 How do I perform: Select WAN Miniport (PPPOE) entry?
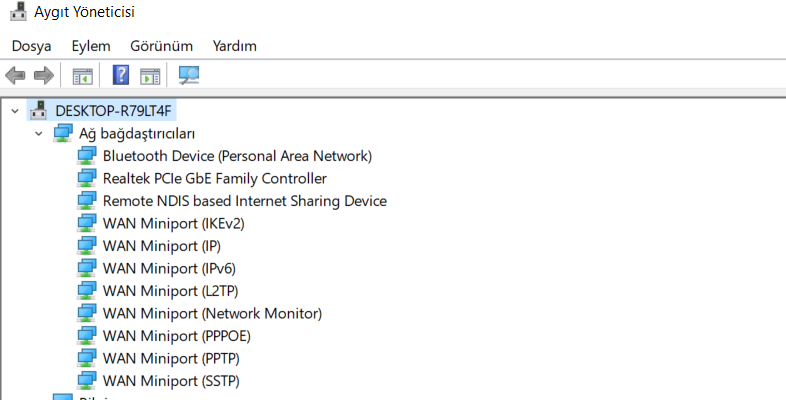tap(174, 336)
